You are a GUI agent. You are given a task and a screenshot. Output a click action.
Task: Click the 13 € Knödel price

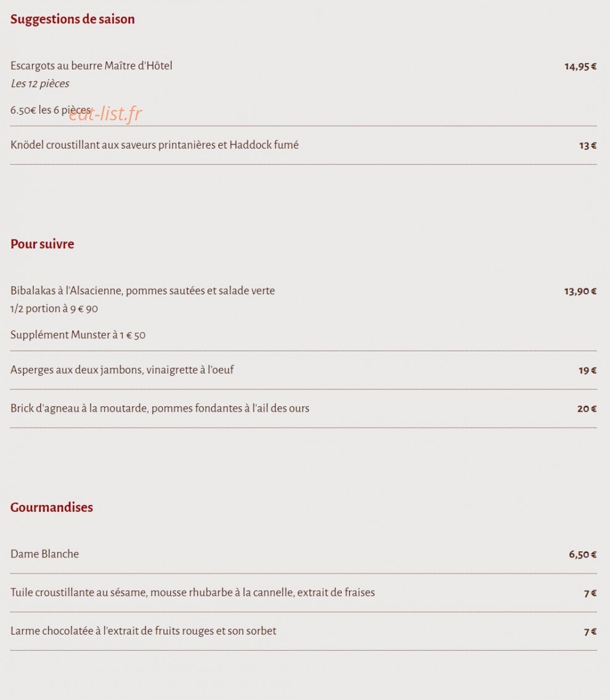point(587,146)
